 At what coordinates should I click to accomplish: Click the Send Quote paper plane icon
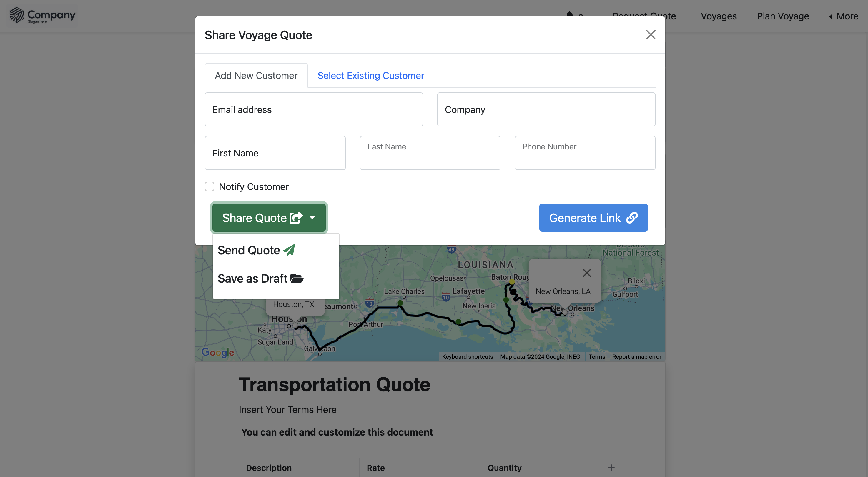click(x=289, y=250)
